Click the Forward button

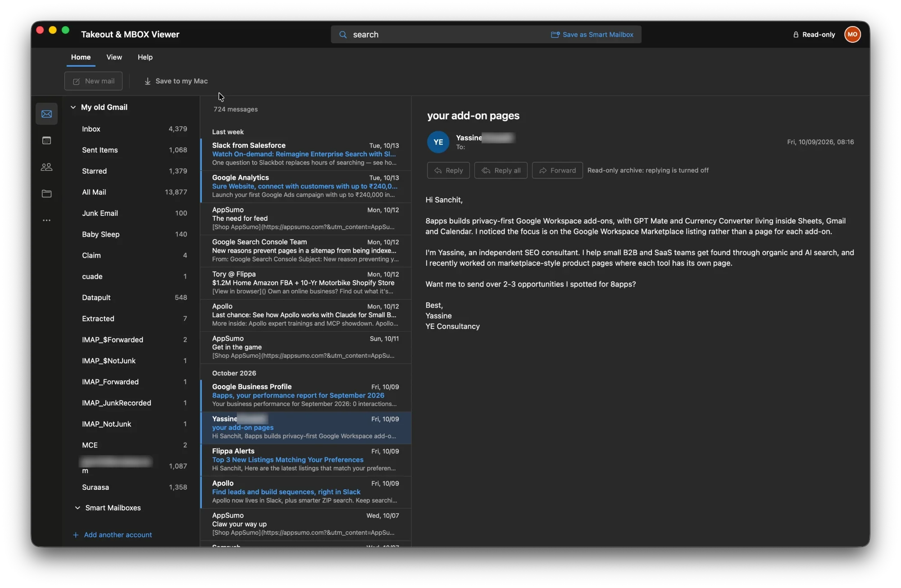(x=557, y=170)
